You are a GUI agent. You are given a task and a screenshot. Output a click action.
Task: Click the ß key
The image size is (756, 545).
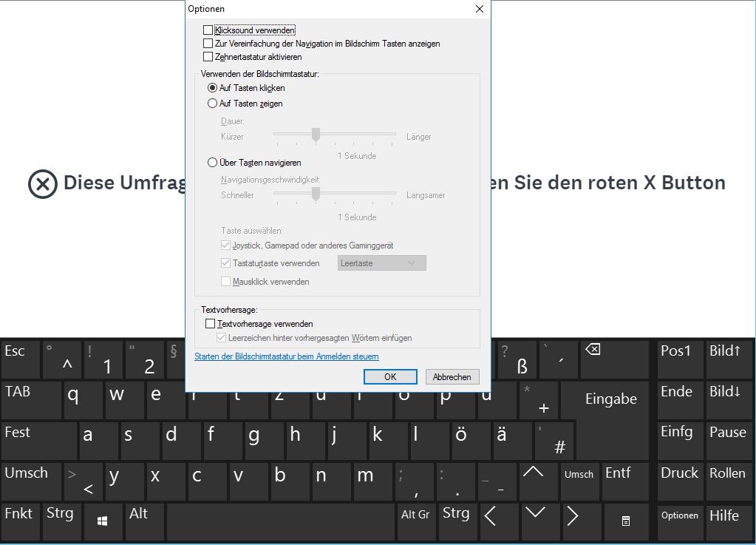518,359
